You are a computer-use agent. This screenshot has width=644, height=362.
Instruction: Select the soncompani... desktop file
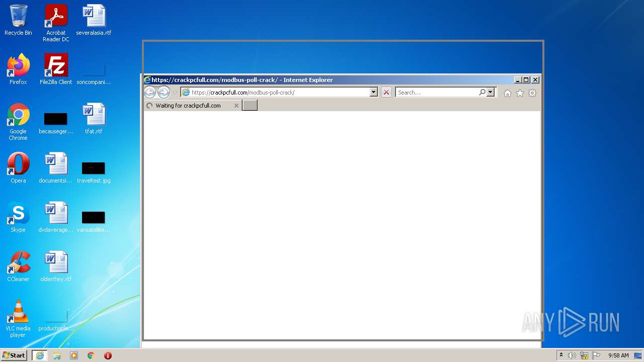pos(94,73)
